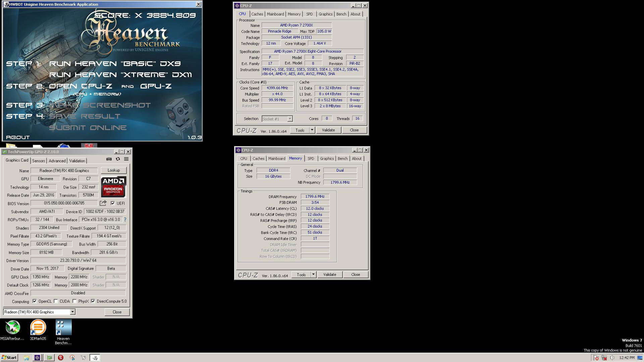Toggle the PhysX checkbox

point(74,301)
